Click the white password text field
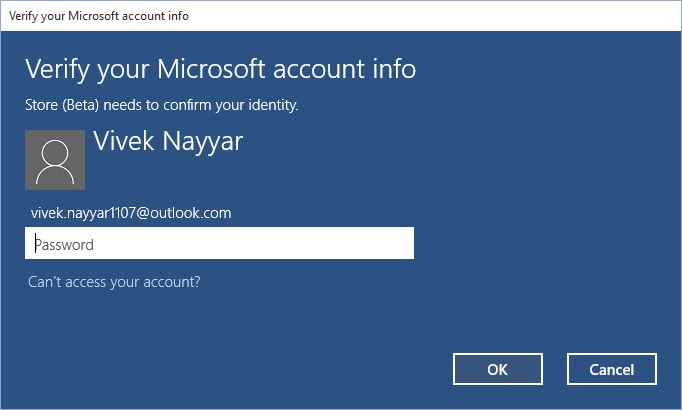The height and width of the screenshot is (410, 682). click(x=219, y=244)
